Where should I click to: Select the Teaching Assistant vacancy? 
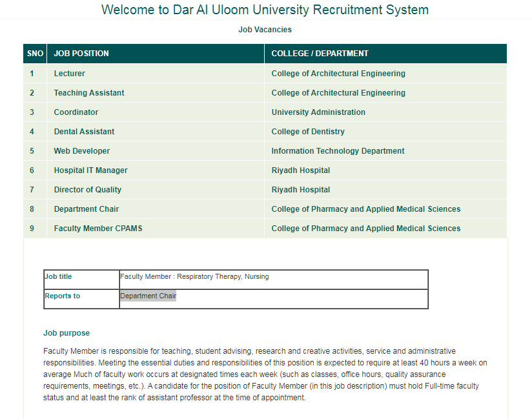tap(89, 93)
